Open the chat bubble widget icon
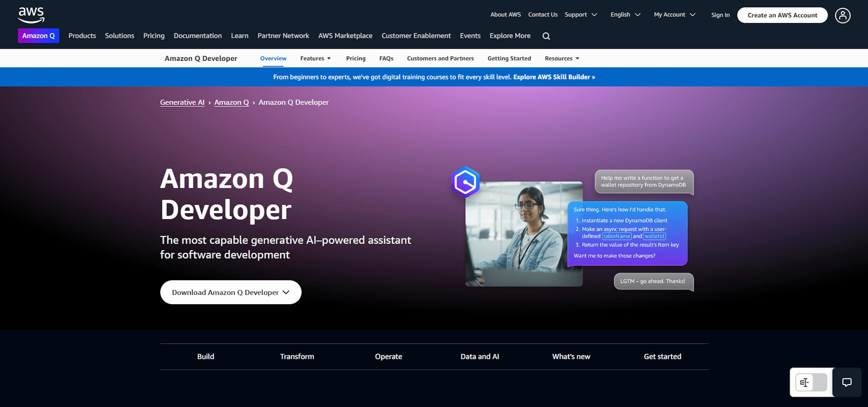868x407 pixels. (847, 382)
